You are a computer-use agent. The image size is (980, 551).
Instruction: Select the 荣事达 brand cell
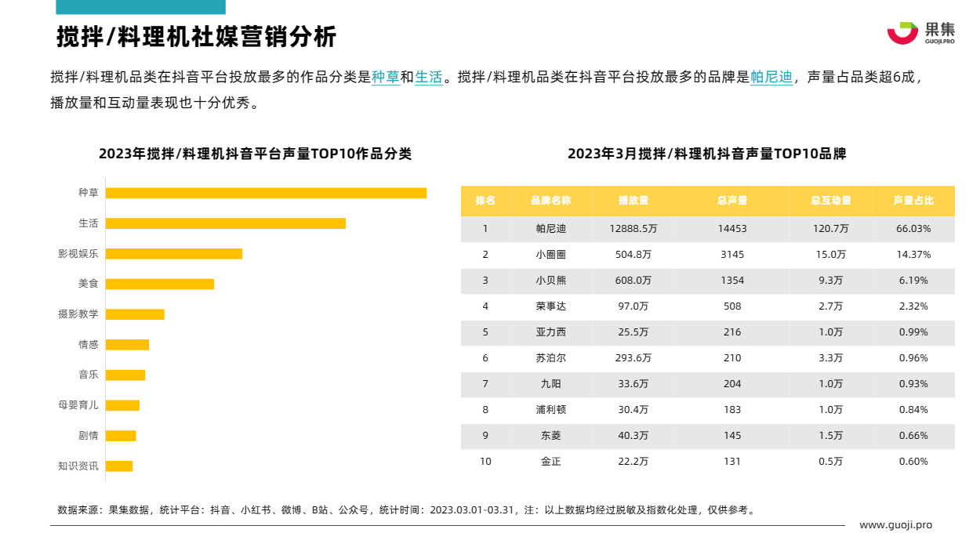tap(550, 306)
